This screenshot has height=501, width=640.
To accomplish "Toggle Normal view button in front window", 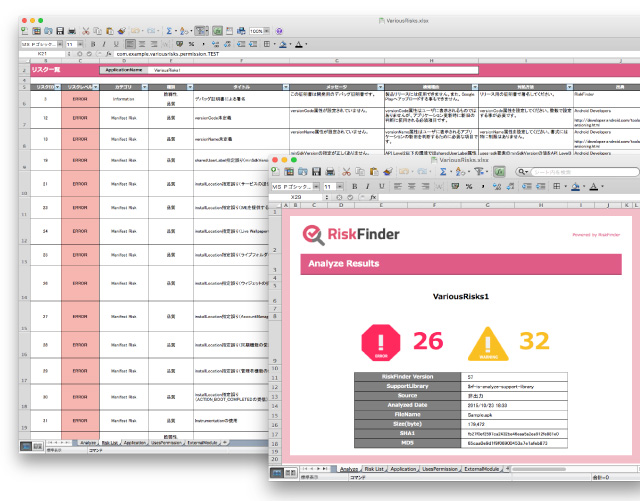I will click(277, 472).
